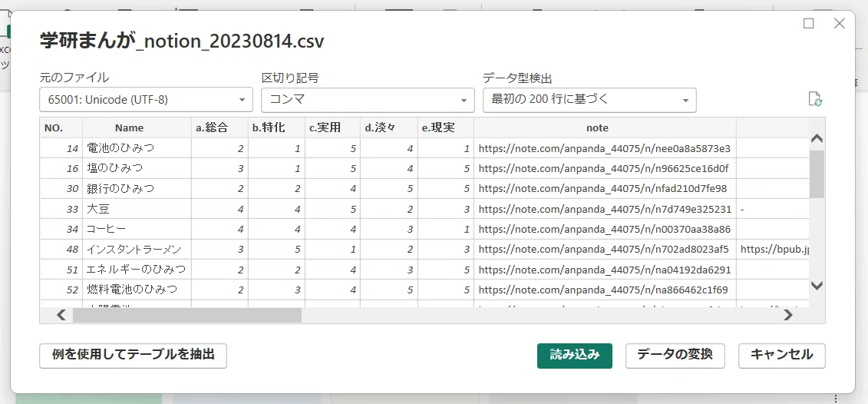Screen dimensions: 868x404
Task: Click the キャンセル button
Action: click(781, 356)
